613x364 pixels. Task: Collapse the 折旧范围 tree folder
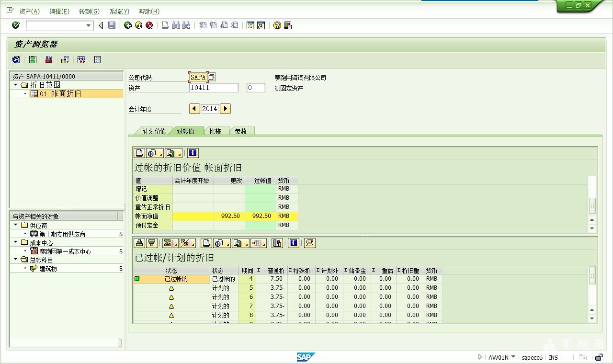16,85
